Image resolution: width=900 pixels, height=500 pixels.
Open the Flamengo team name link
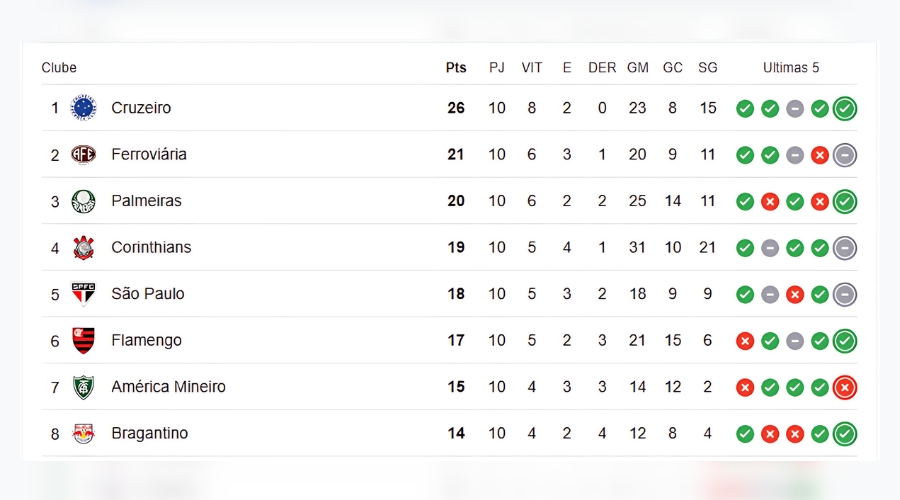pyautogui.click(x=146, y=340)
